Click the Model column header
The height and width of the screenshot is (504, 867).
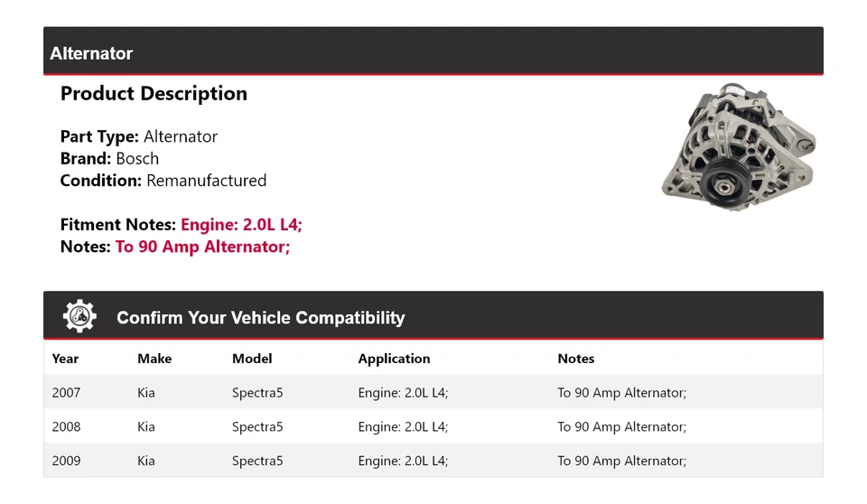pyautogui.click(x=252, y=359)
